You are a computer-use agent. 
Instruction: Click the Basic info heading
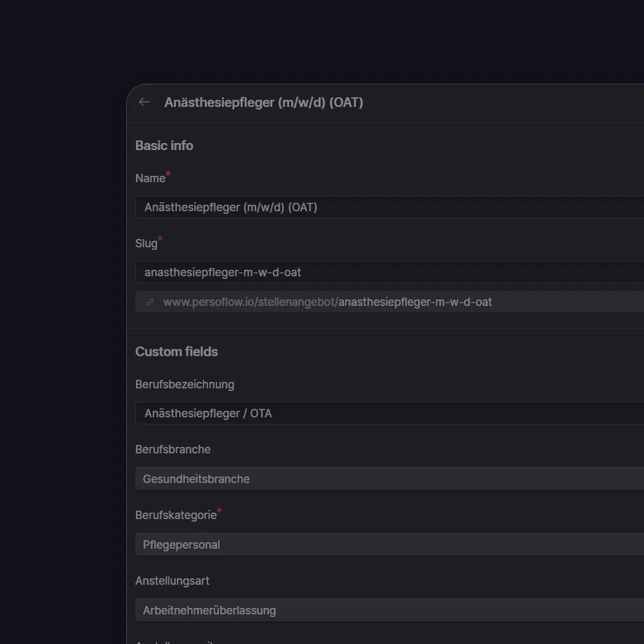[164, 146]
